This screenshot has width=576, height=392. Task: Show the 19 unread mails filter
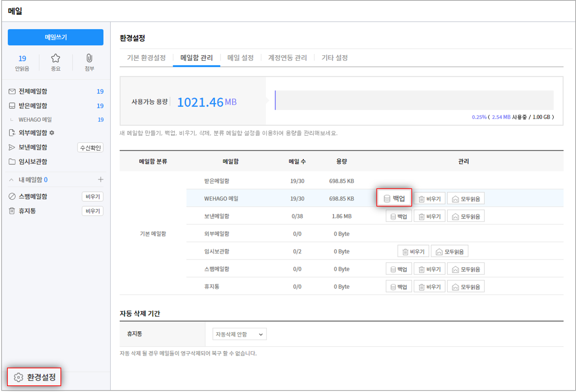[22, 62]
